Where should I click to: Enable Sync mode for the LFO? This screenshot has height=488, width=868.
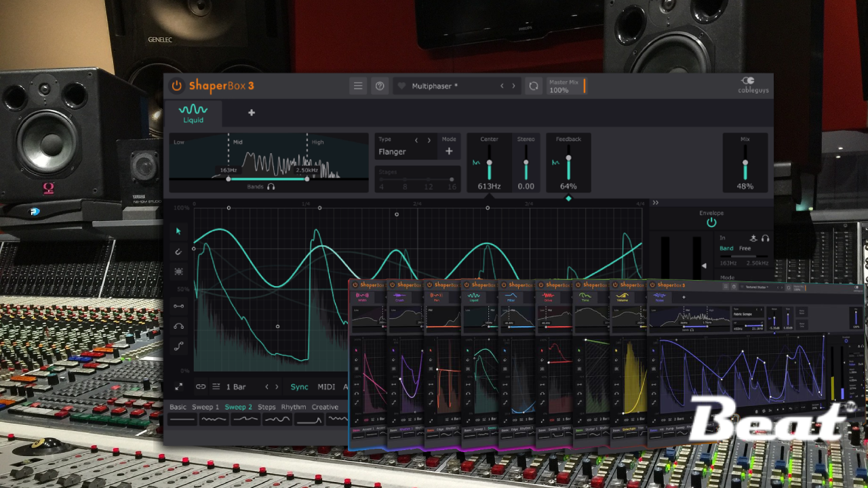[x=299, y=387]
